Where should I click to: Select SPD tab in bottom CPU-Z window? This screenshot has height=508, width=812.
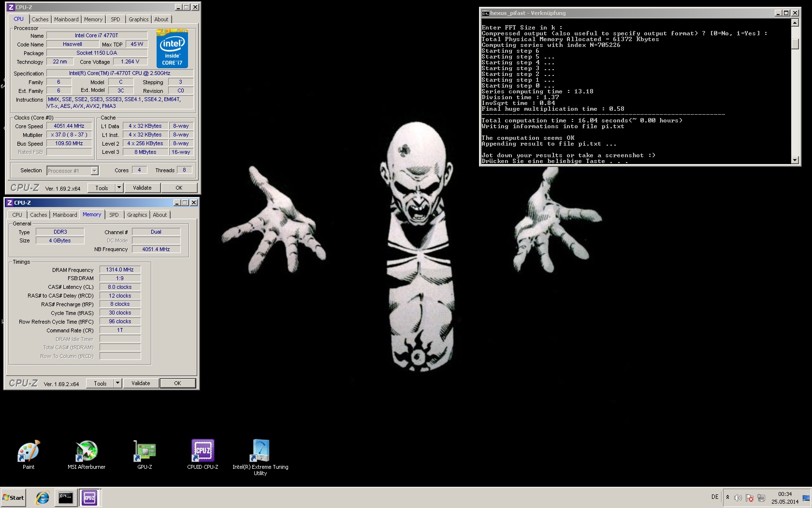(x=114, y=215)
